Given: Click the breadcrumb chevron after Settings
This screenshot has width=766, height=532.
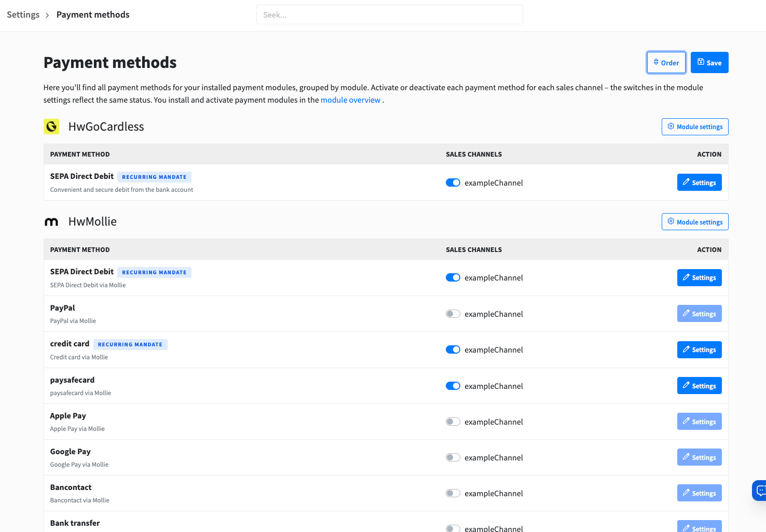Looking at the screenshot, I should tap(47, 15).
